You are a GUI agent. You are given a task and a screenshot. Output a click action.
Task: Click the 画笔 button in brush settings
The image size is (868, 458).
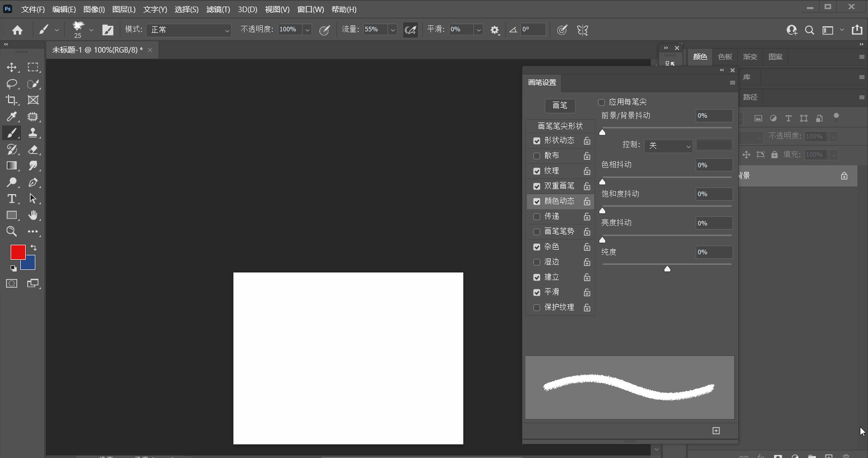point(560,105)
